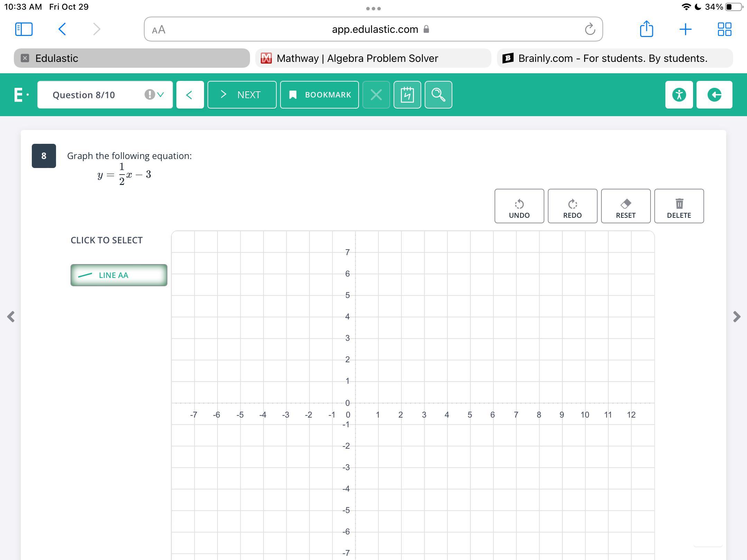Tap the Safari share icon
Screen dimensions: 747x560
(x=646, y=29)
